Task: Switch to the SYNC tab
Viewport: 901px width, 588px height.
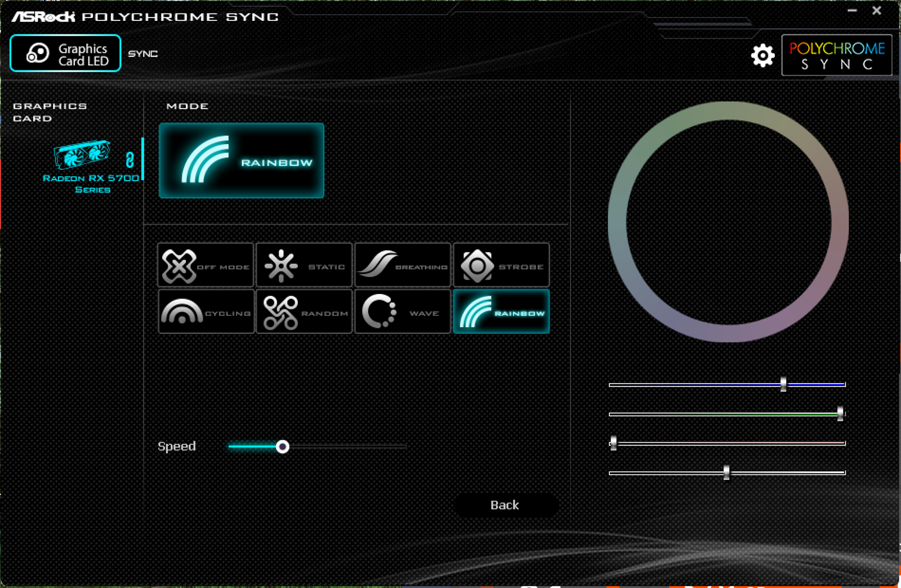Action: tap(142, 54)
